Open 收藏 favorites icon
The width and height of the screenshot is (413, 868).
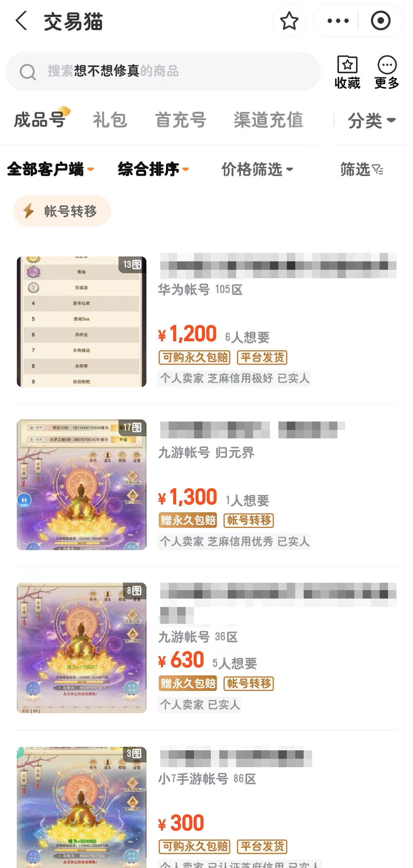(347, 72)
